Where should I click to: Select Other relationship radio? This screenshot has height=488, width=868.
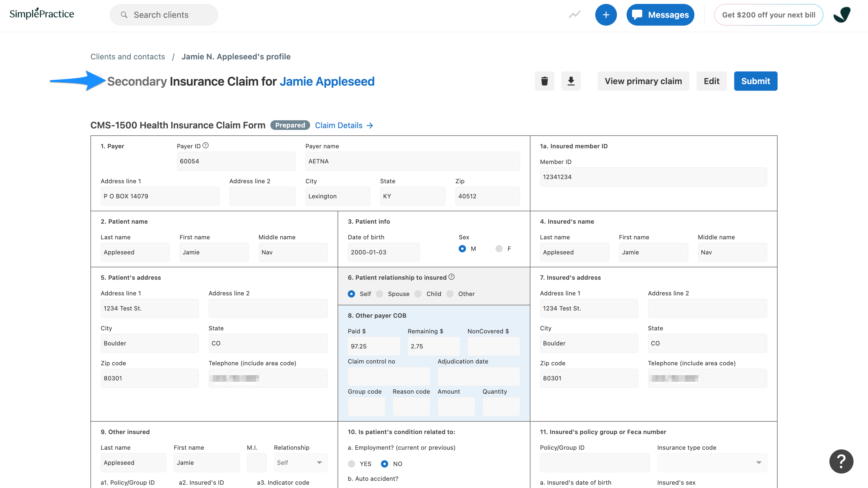click(450, 294)
